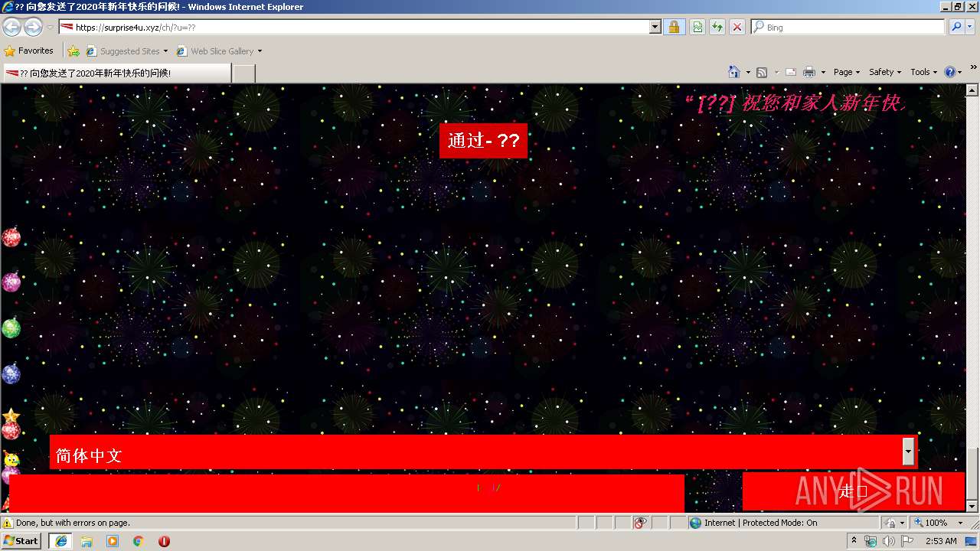The height and width of the screenshot is (551, 980).
Task: Open the Windows Start button
Action: (x=21, y=540)
